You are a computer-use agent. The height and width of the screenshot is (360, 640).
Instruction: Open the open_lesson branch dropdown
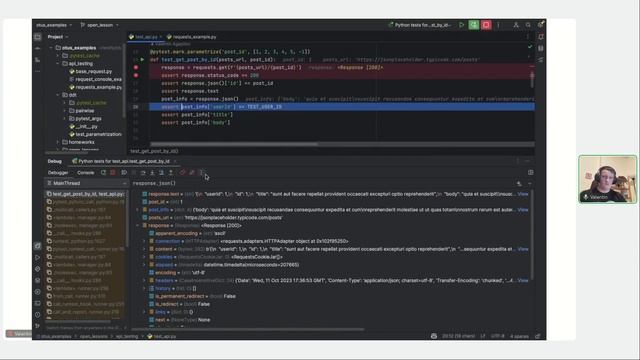pos(99,25)
